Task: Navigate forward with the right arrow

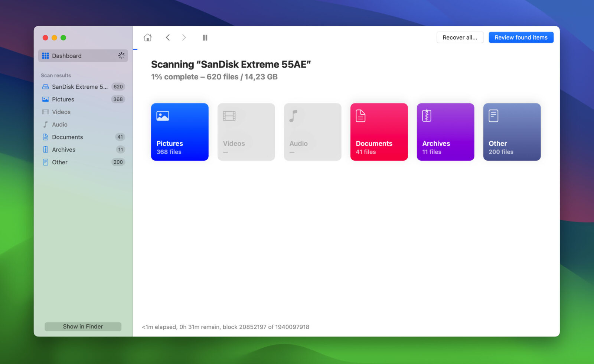Action: [x=184, y=37]
